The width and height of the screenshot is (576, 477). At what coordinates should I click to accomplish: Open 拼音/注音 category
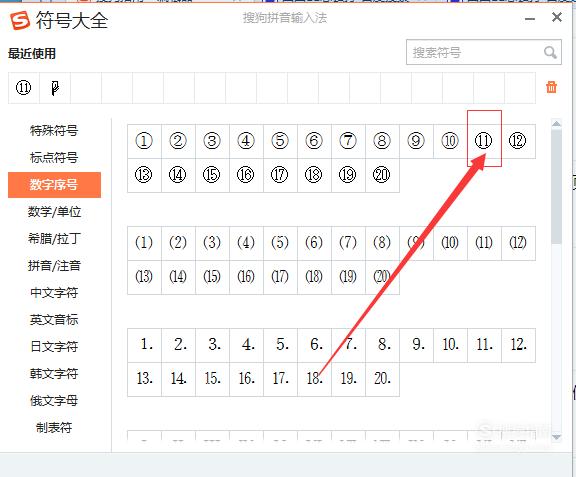(54, 266)
